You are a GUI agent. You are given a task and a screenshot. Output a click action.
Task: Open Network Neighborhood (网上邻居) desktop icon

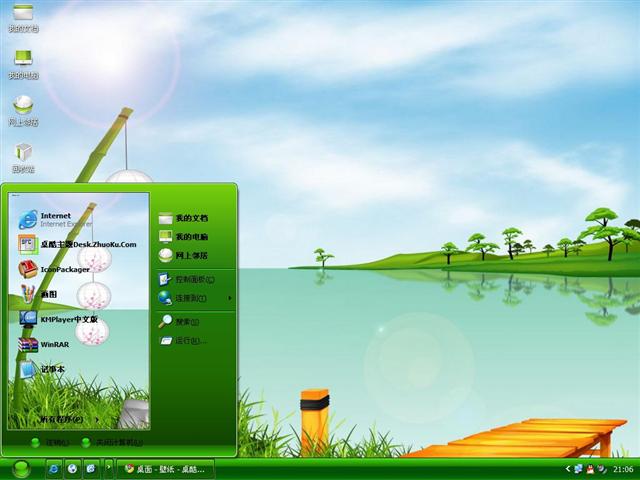coord(23,111)
